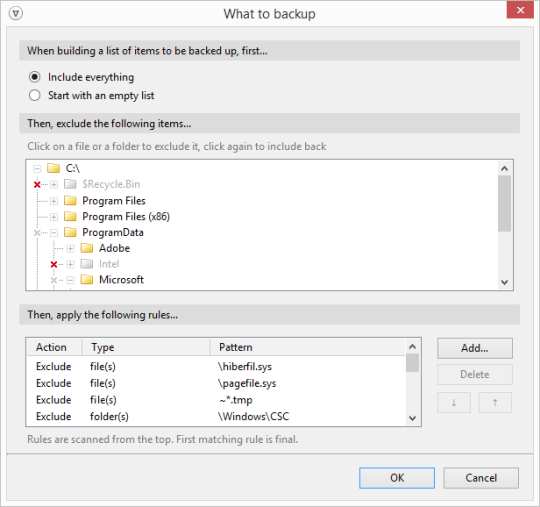Click the Add... rule button
The height and width of the screenshot is (507, 540).
pyautogui.click(x=475, y=348)
